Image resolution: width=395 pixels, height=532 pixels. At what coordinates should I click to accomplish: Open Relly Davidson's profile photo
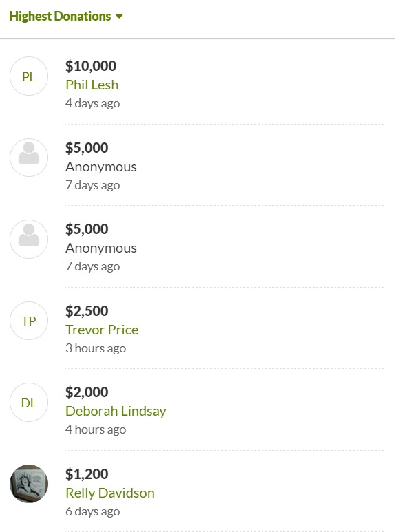tap(29, 484)
